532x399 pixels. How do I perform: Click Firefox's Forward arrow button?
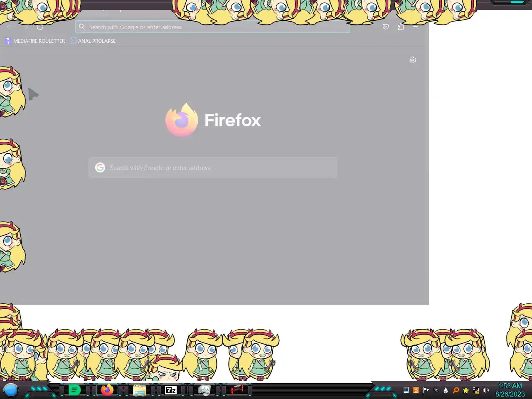(x=25, y=27)
